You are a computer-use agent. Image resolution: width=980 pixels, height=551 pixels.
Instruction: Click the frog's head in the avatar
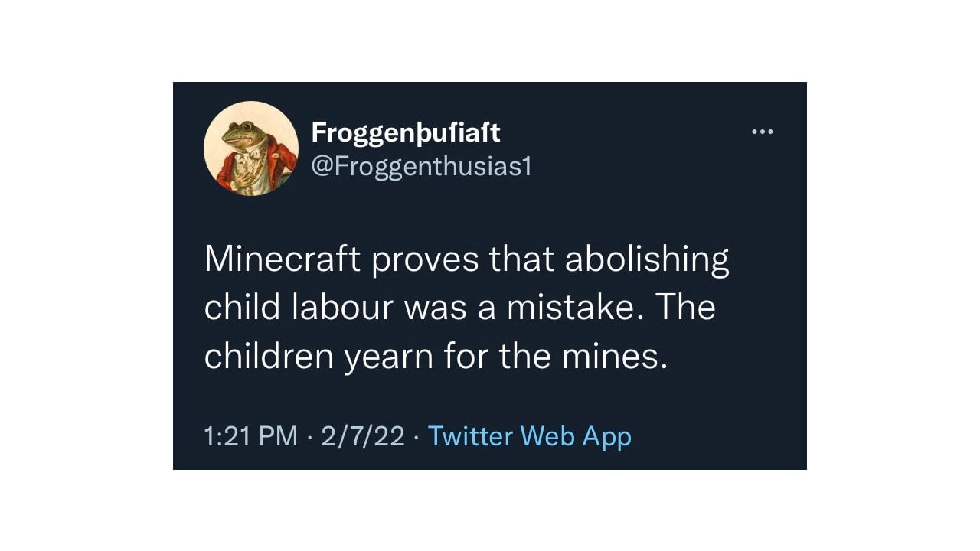point(240,134)
